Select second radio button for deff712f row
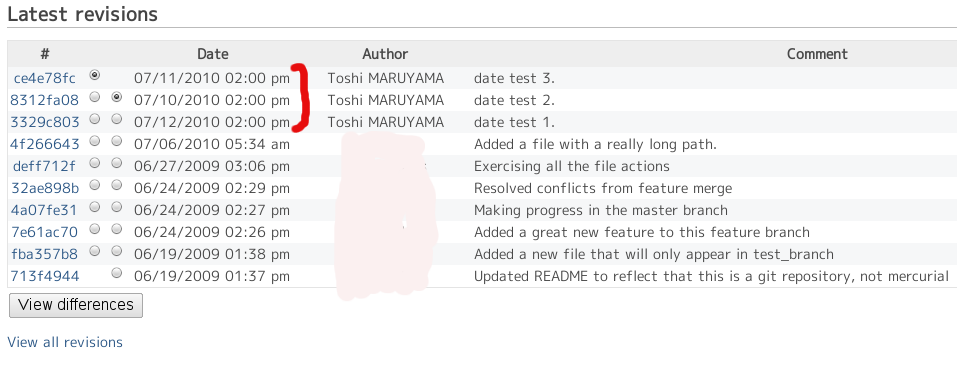Viewport: 957px width, 367px height. [x=117, y=162]
